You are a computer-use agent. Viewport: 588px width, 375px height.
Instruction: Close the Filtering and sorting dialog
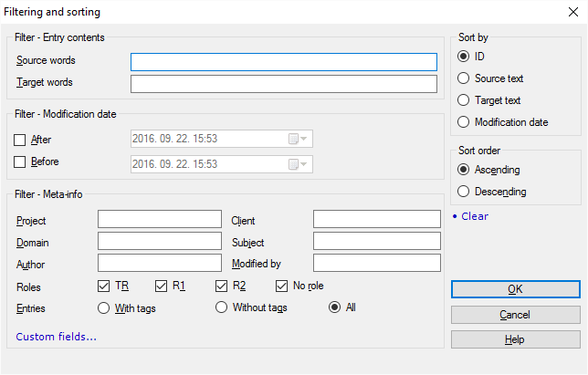coord(572,12)
